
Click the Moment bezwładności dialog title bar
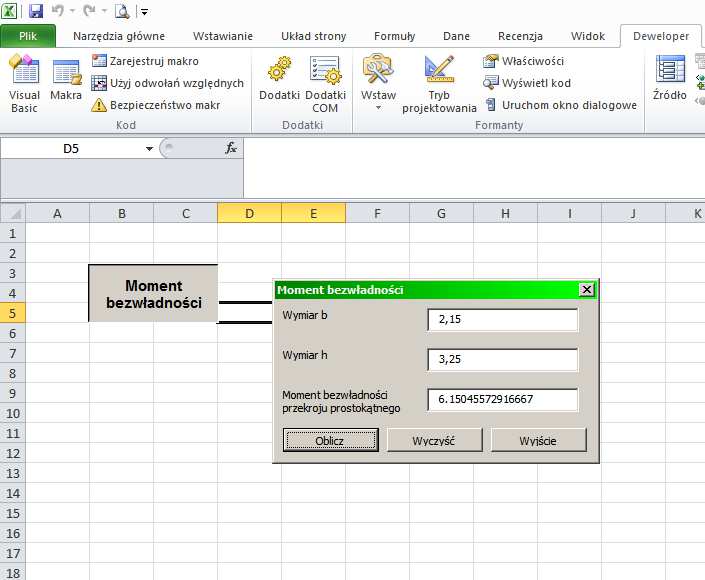click(427, 290)
